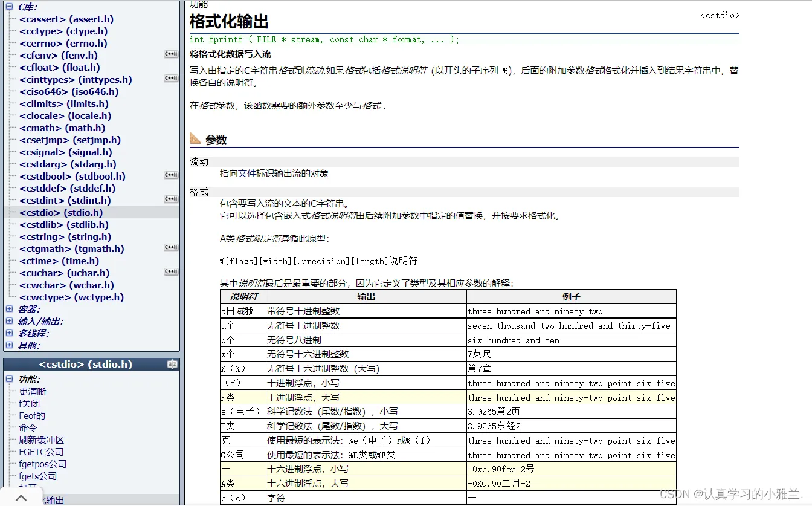Viewport: 812px width, 506px height.
Task: Click the 无符号八进制 table cell
Action: pyautogui.click(x=366, y=340)
